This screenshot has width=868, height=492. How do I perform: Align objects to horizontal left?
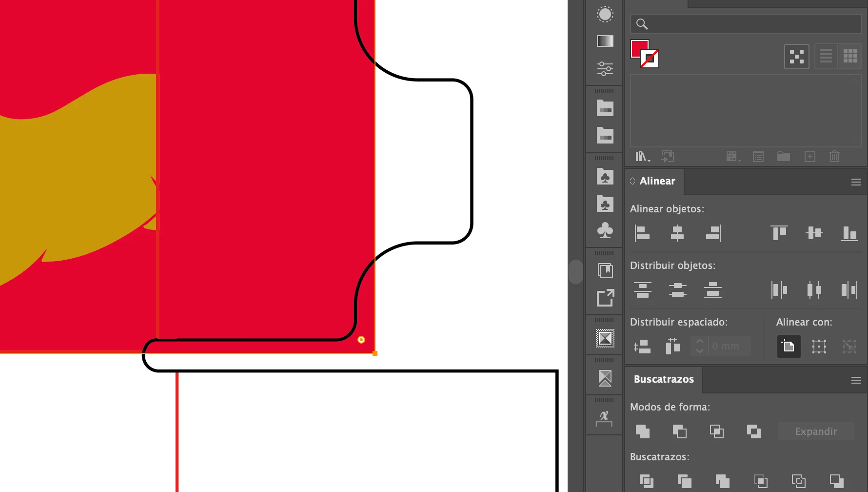[642, 233]
